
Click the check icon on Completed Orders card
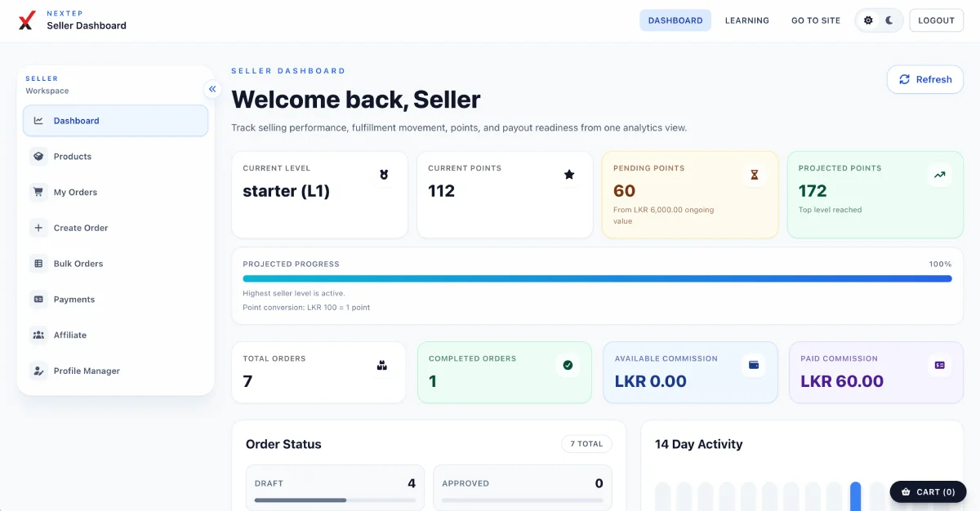point(568,365)
